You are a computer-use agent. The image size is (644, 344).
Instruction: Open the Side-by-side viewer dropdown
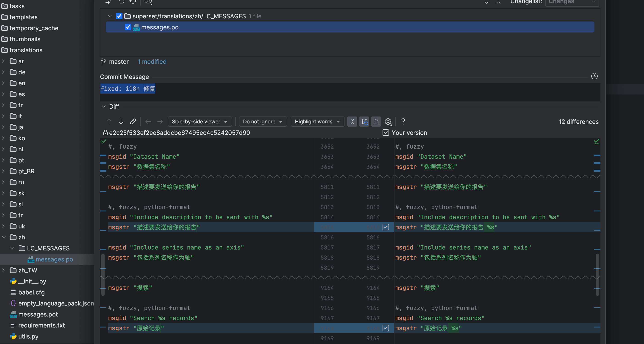tap(200, 122)
